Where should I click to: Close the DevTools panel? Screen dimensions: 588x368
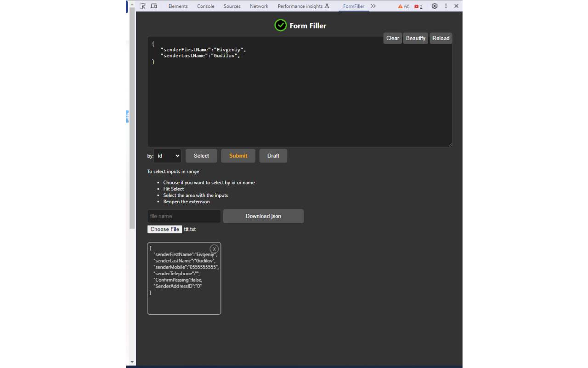pyautogui.click(x=456, y=6)
